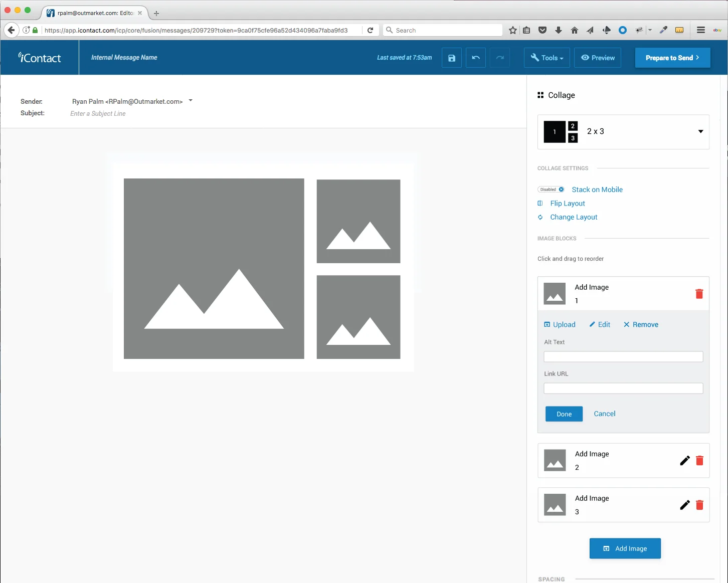Image resolution: width=728 pixels, height=583 pixels.
Task: Click the Change Layout link
Action: [x=574, y=217]
